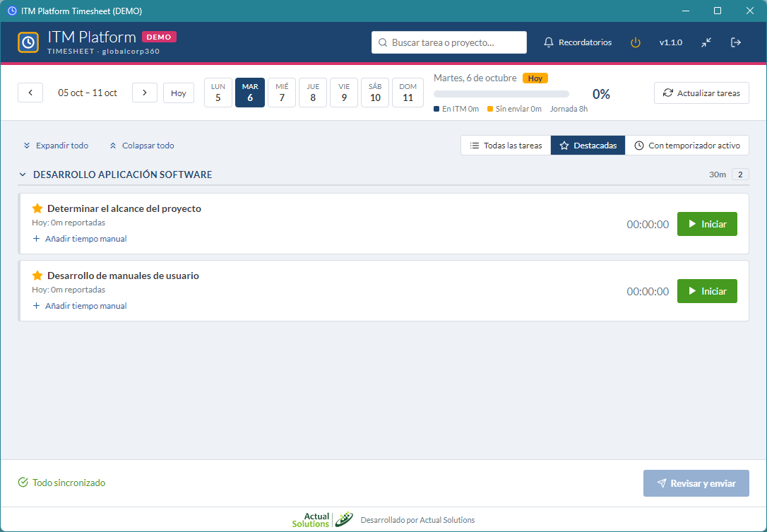This screenshot has width=767, height=532.
Task: Click the daily progress bar
Action: pos(501,94)
